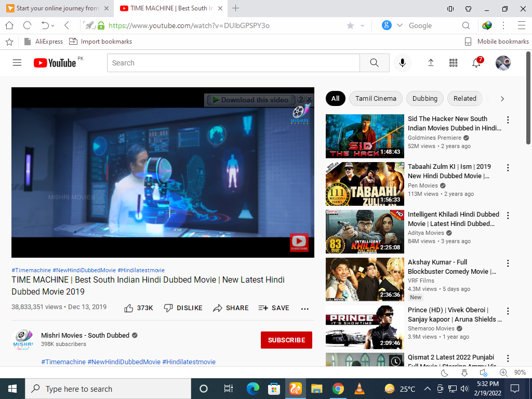Screen dimensions: 532x399
Task: Open the browser vertical three-dot menu
Action: tap(503, 25)
